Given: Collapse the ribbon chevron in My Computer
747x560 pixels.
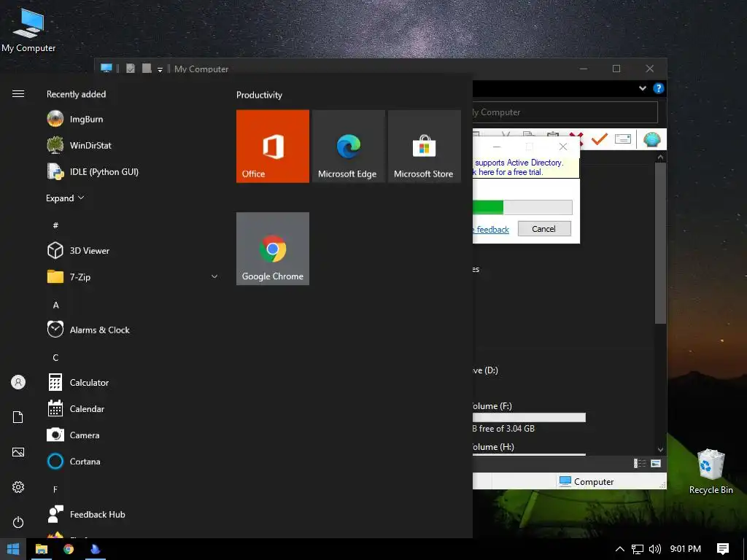Looking at the screenshot, I should pyautogui.click(x=642, y=88).
